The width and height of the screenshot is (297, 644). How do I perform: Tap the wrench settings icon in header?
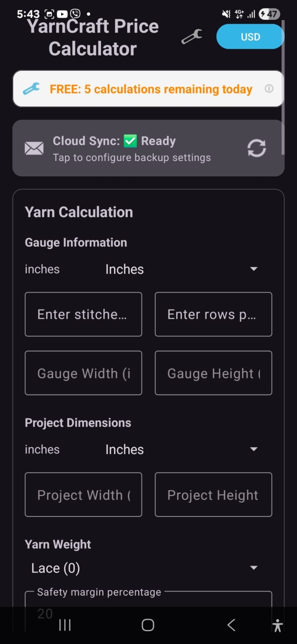point(191,37)
